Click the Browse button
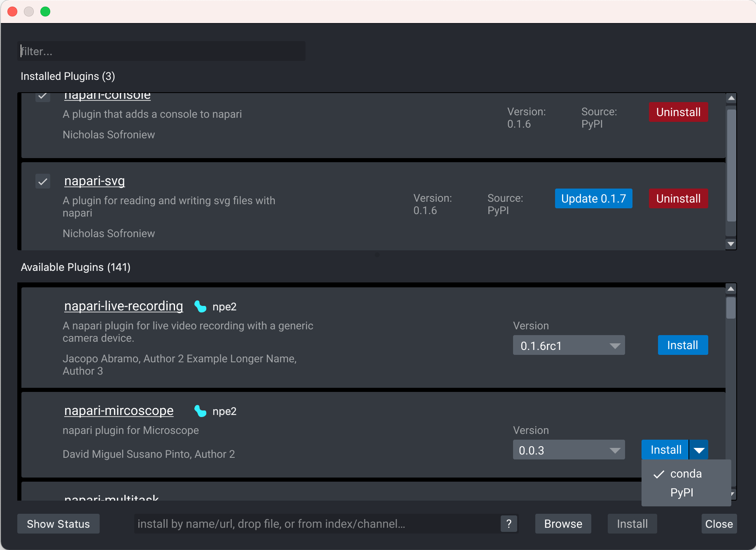The width and height of the screenshot is (756, 550). coord(563,524)
